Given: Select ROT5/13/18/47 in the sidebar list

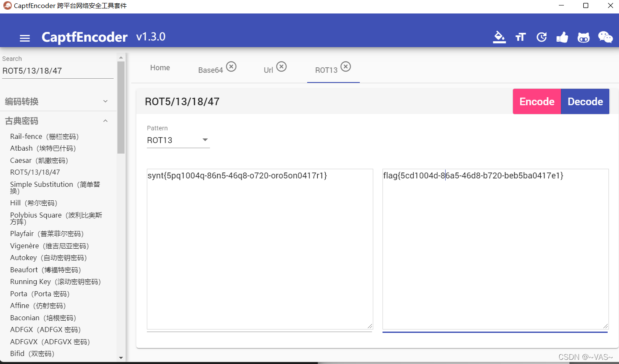Looking at the screenshot, I should tap(35, 172).
